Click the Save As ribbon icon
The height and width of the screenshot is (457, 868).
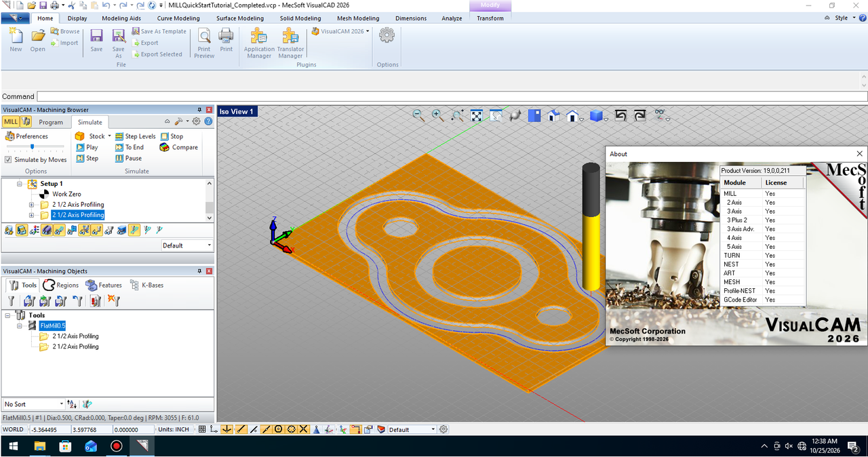(x=119, y=43)
